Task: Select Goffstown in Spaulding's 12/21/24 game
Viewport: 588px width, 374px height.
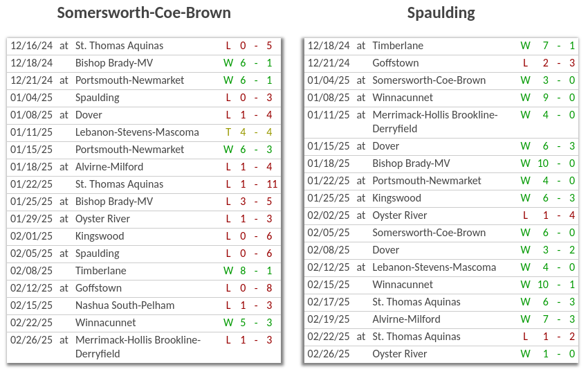Action: pos(395,63)
